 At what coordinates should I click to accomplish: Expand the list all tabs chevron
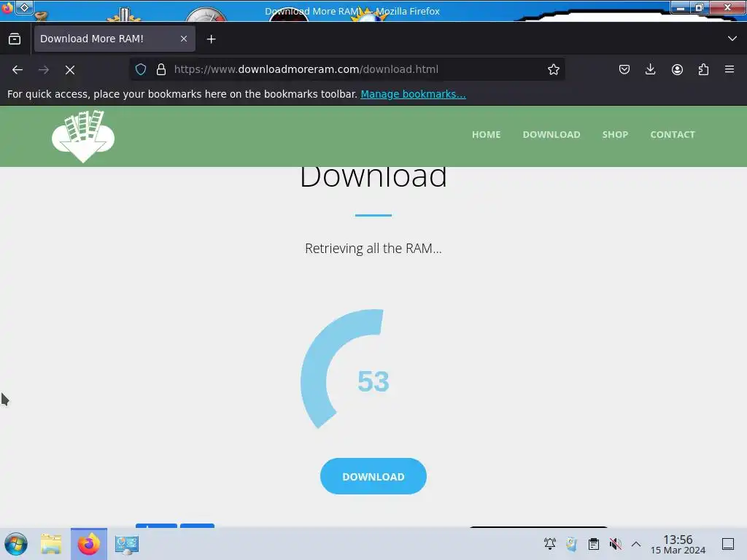(732, 39)
